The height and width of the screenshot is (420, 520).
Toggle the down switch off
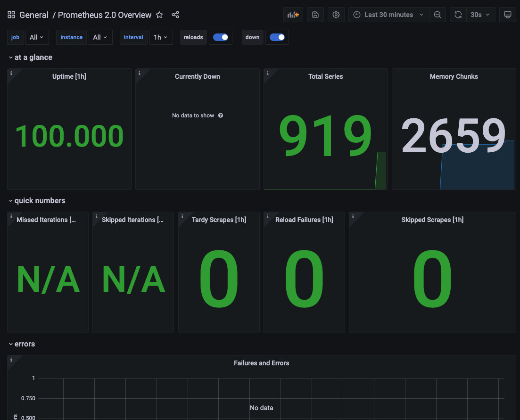tap(277, 37)
